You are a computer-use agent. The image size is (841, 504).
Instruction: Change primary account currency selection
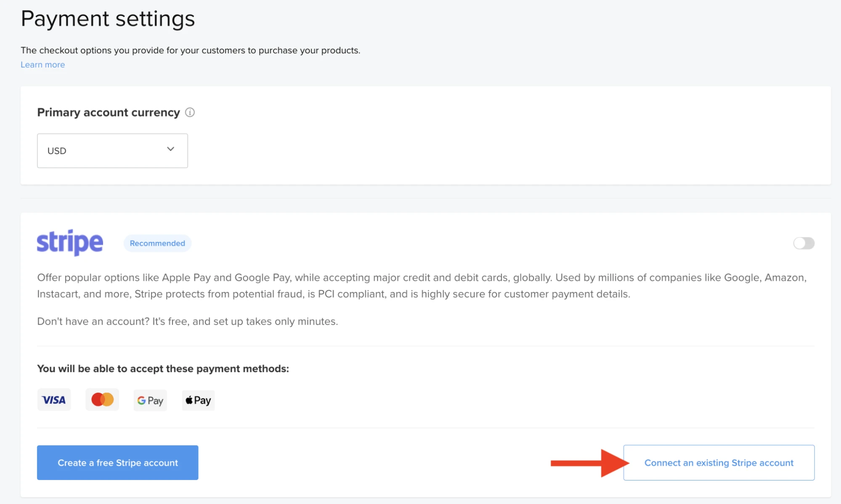click(x=112, y=150)
